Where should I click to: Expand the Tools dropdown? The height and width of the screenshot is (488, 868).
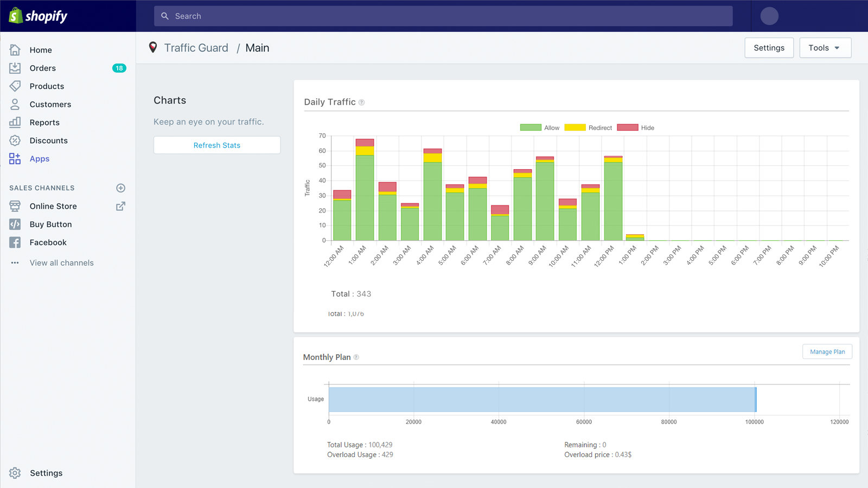coord(825,48)
